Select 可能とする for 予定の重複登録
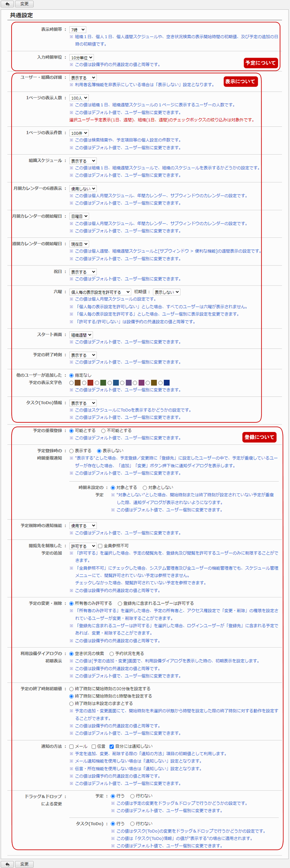Image resolution: width=290 pixels, height=868 pixels. coord(72,431)
